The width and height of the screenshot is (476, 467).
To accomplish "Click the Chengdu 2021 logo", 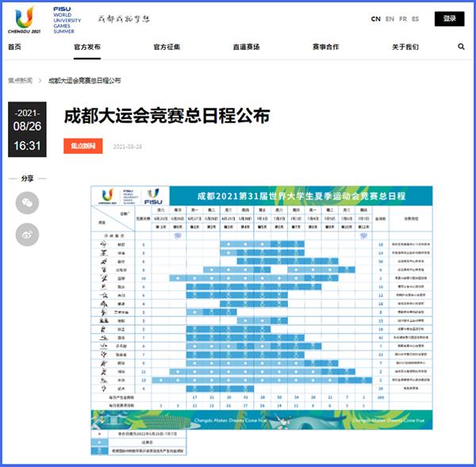I will [x=25, y=18].
